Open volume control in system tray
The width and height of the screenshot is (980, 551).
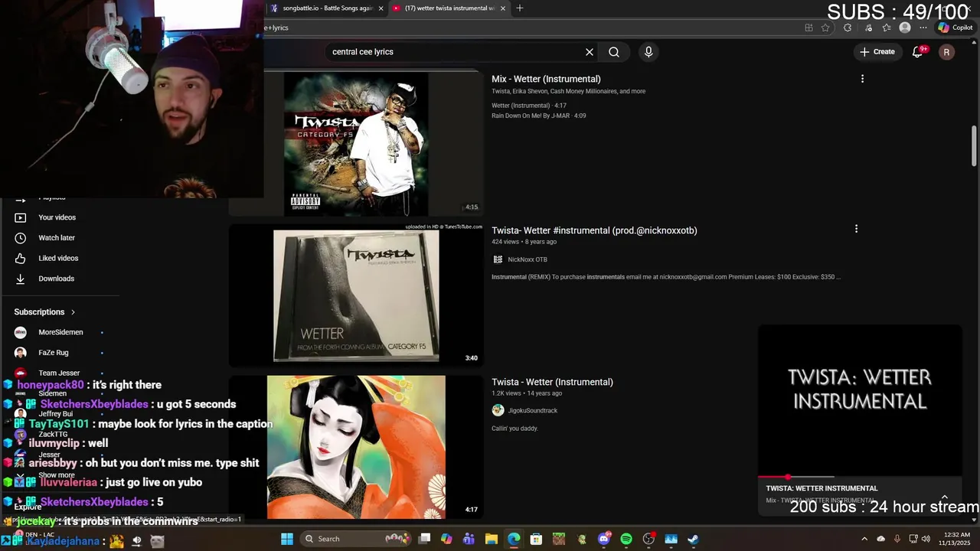click(x=926, y=539)
